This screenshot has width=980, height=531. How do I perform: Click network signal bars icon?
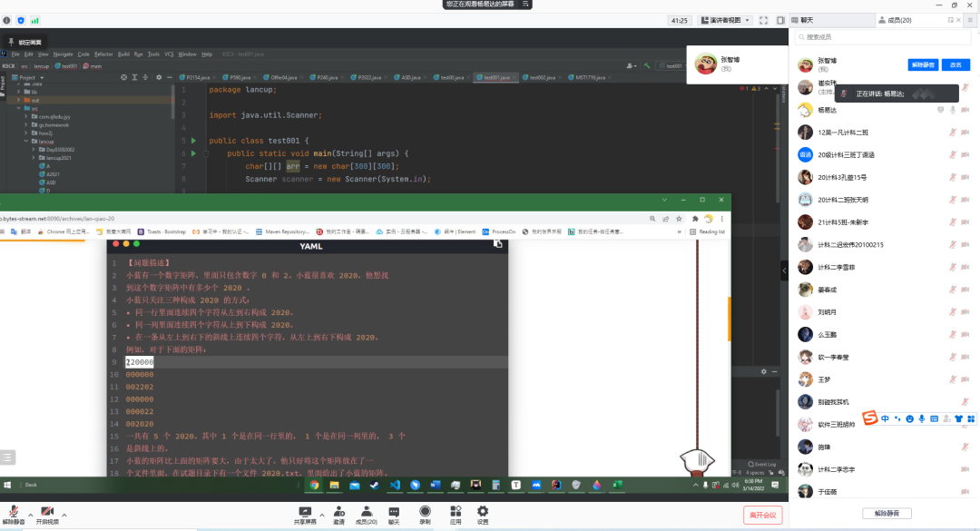coord(35,20)
